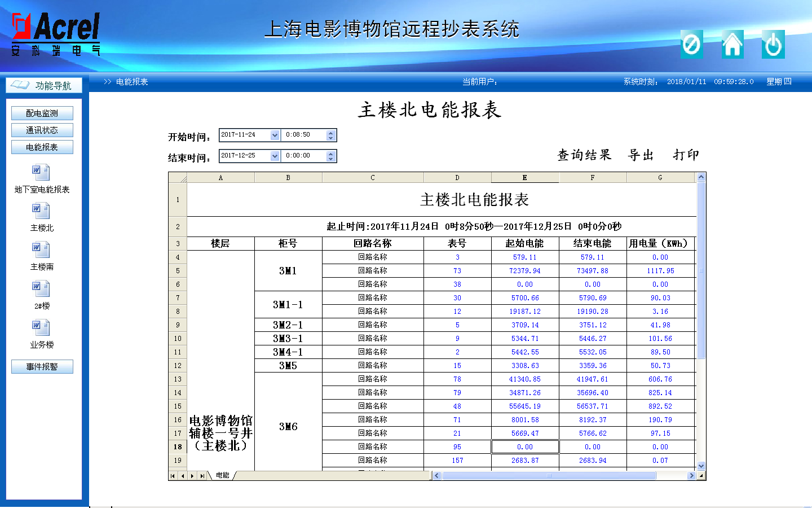Viewport: 812px width, 508px height.
Task: Click the horizontal scrollbar of the spreadsheet
Action: coord(549,476)
